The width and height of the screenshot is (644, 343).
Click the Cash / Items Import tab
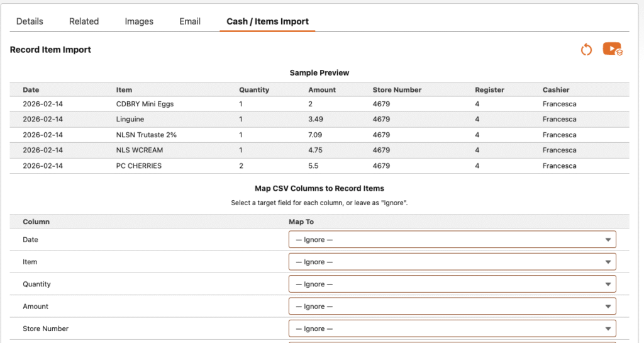coord(267,21)
